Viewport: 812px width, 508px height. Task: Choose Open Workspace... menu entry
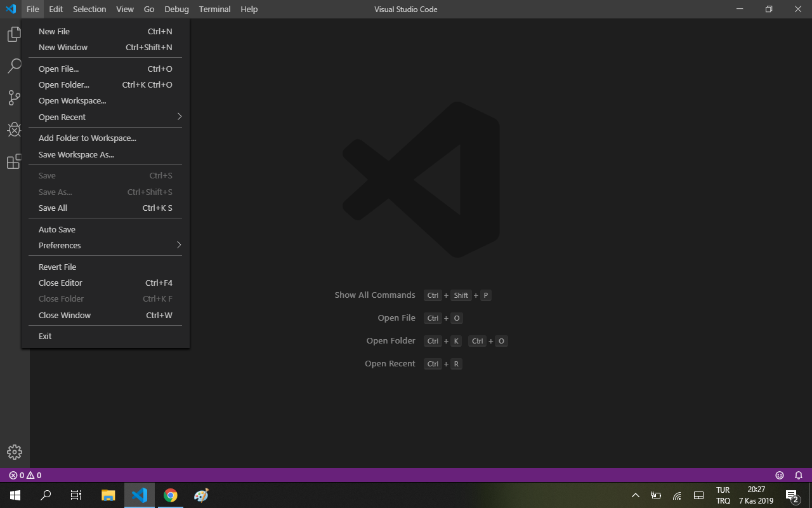point(105,100)
